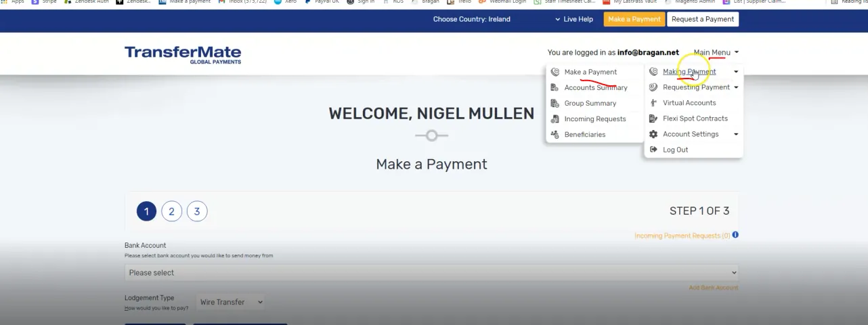Open the Live Help dropdown
Screen dimensions: 868x325
573,19
